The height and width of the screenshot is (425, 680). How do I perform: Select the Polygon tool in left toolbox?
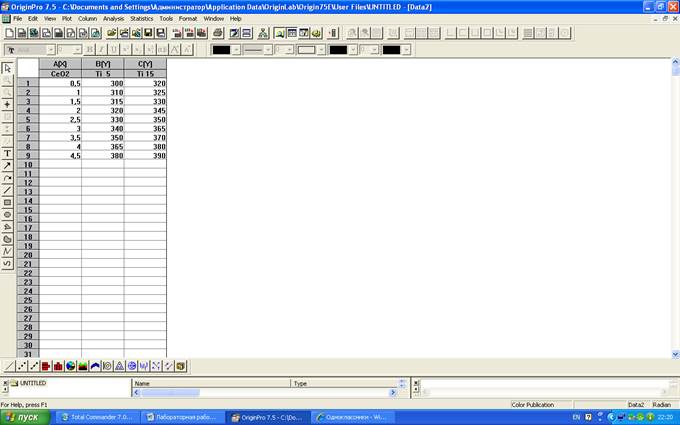[x=7, y=227]
